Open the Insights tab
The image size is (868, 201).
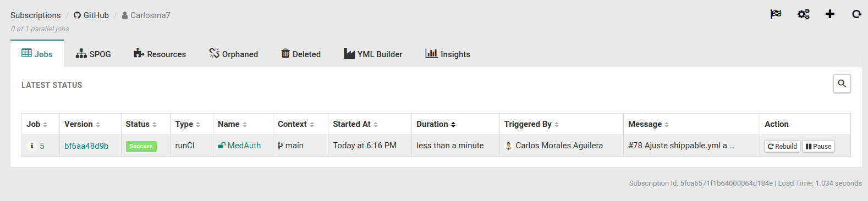(448, 54)
